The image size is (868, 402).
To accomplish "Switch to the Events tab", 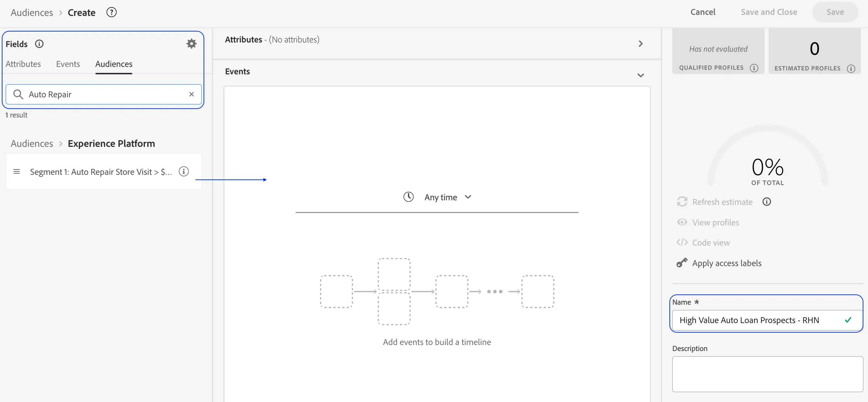I will (x=68, y=64).
